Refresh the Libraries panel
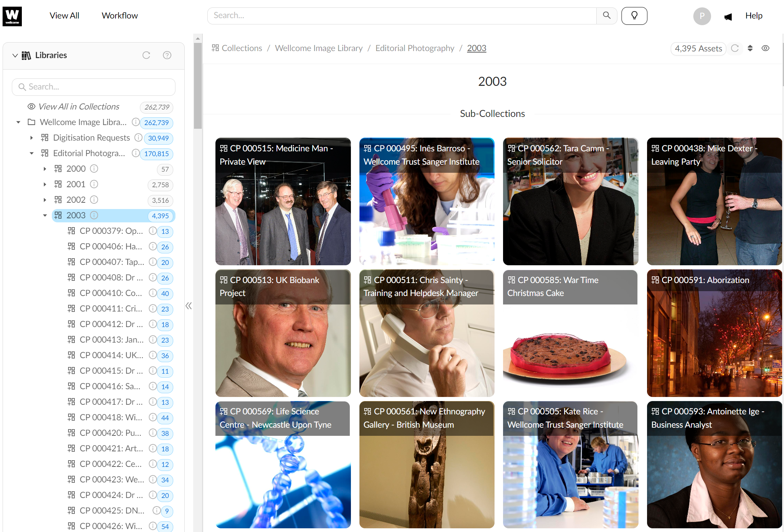784x532 pixels. [146, 55]
